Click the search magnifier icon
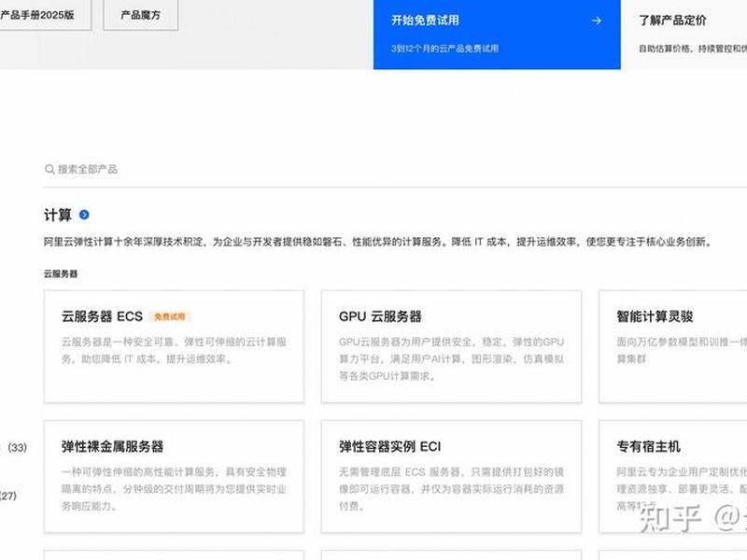 point(49,169)
